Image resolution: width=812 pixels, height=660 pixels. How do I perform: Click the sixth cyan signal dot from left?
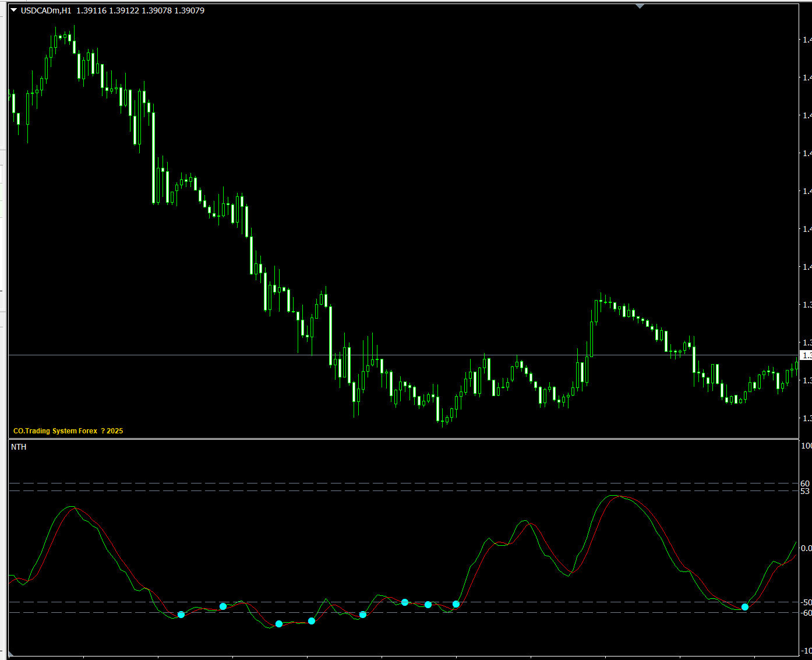click(x=405, y=602)
